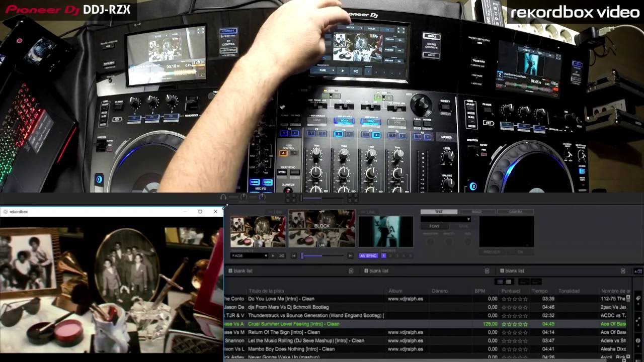This screenshot has width=644, height=362.
Task: Click the left blank list palette title
Action: click(243, 271)
